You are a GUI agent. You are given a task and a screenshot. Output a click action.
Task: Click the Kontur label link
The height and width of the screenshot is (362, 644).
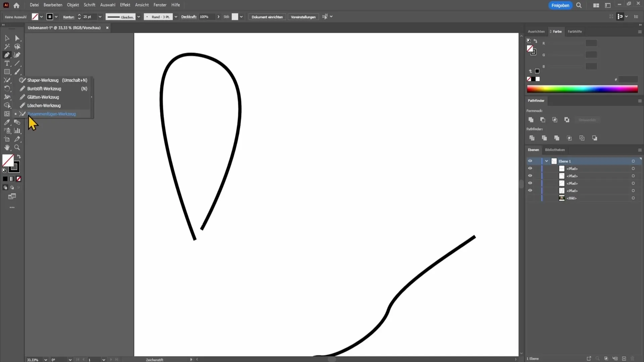[69, 17]
